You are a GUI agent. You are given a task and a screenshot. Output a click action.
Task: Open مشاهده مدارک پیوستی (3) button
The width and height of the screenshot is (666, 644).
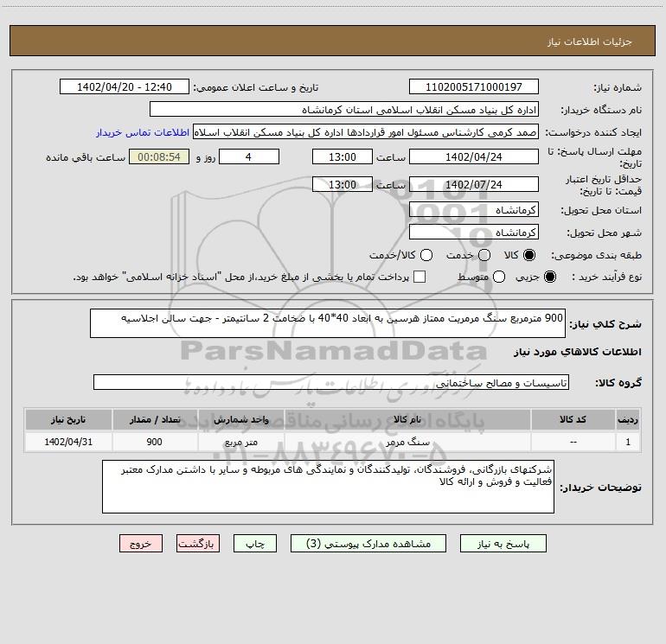tap(368, 544)
